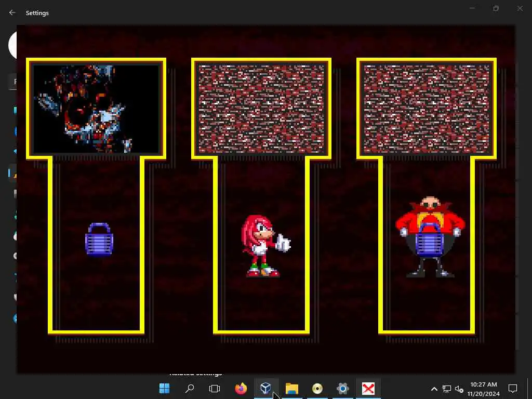Open Task View on the taskbar
532x399 pixels.
pos(215,388)
